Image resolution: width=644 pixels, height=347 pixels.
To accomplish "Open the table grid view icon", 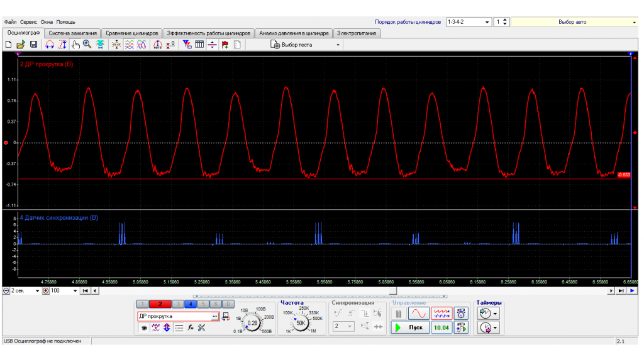I will pos(199,45).
